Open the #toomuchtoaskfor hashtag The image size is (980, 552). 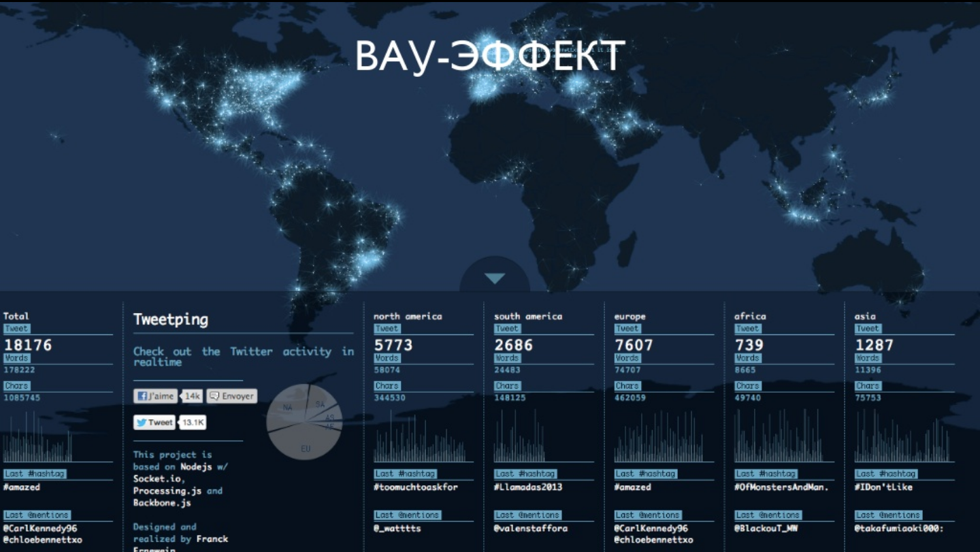(x=416, y=487)
